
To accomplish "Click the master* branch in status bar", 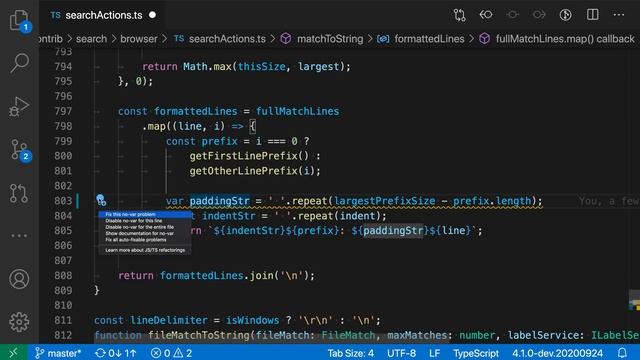I will click(58, 353).
